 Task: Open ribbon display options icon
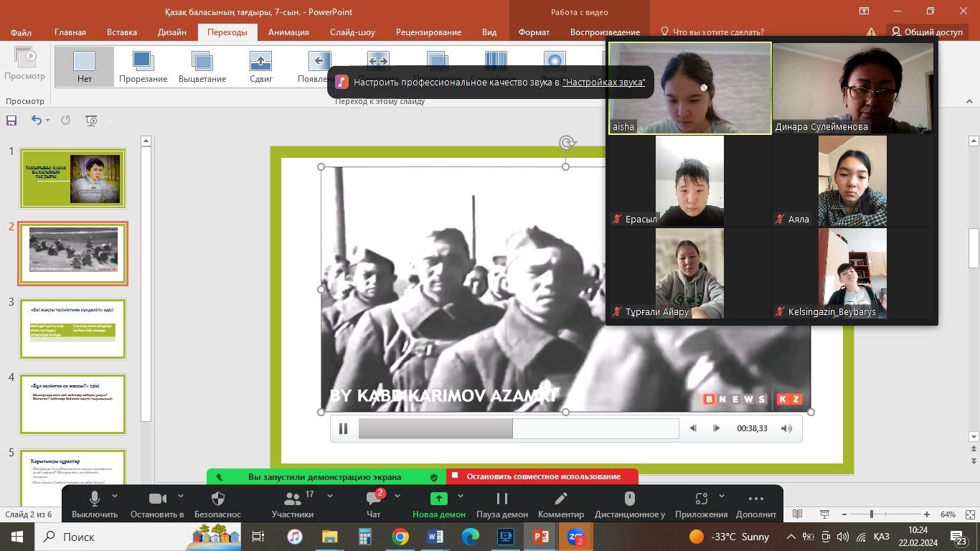click(864, 11)
